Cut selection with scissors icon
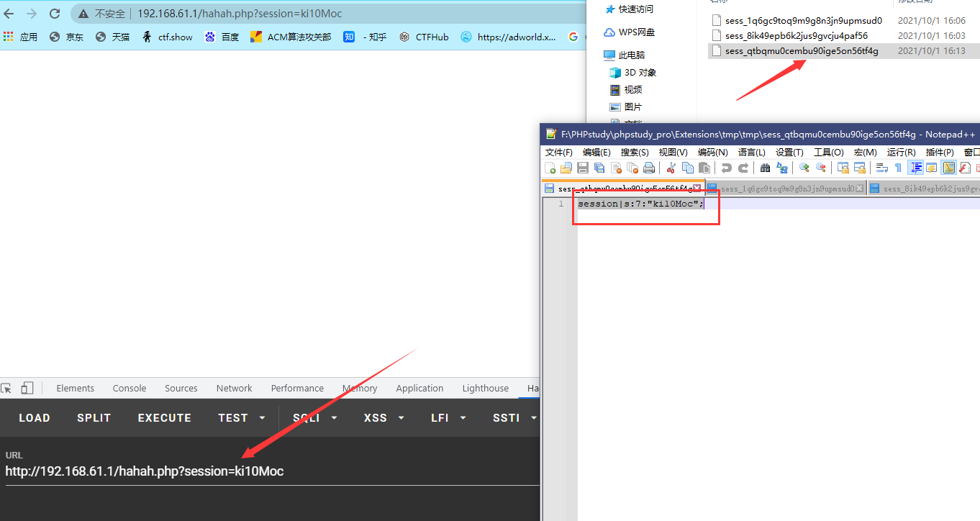The width and height of the screenshot is (980, 521). (671, 168)
